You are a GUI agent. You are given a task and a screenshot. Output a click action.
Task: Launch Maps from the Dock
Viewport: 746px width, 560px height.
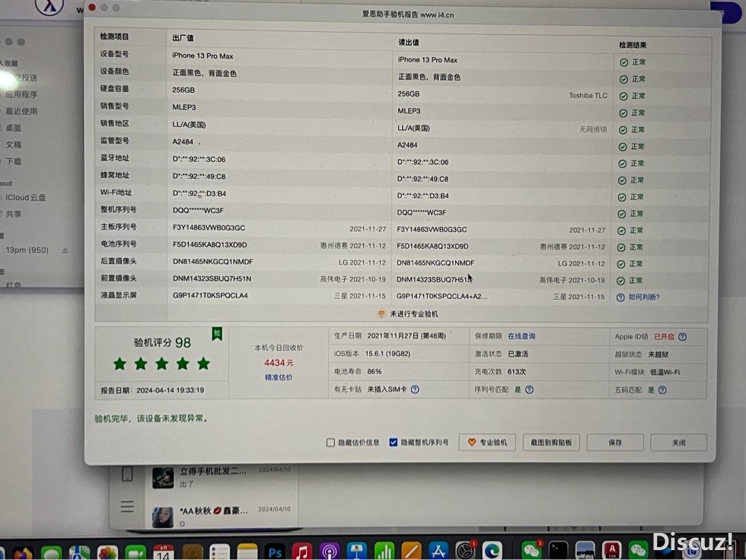point(79,553)
